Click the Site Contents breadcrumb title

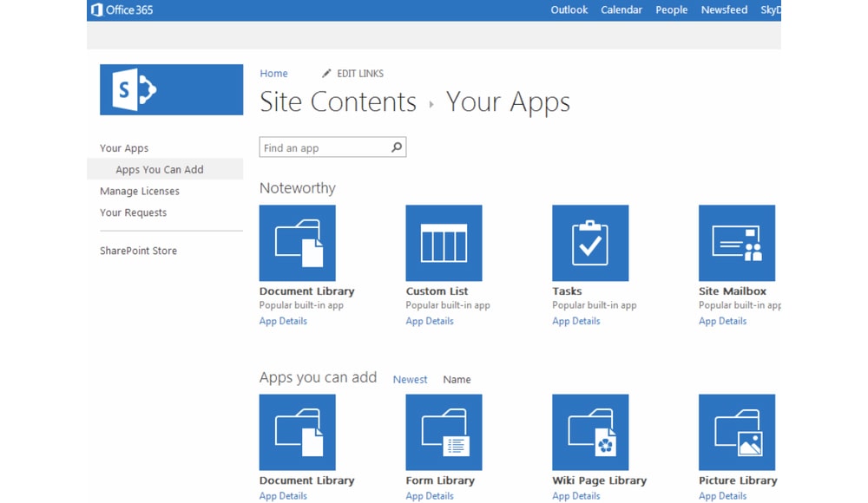[x=339, y=101]
